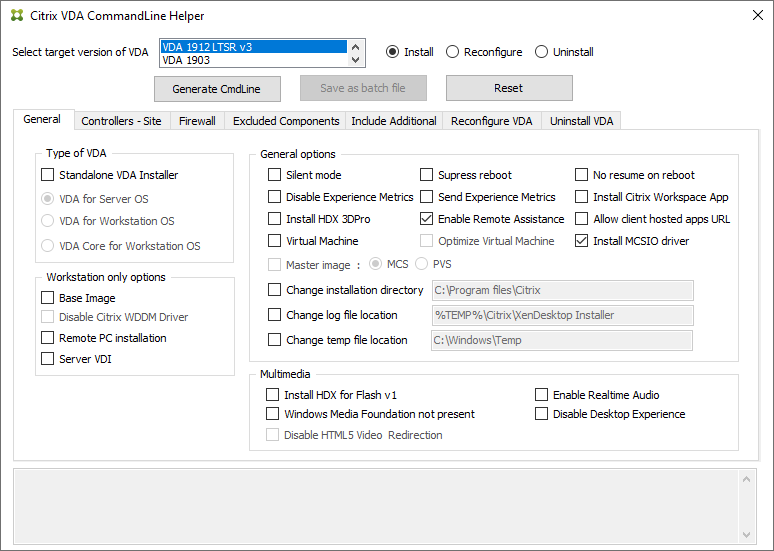Click the Save as batch file button
The width and height of the screenshot is (774, 551).
point(363,88)
